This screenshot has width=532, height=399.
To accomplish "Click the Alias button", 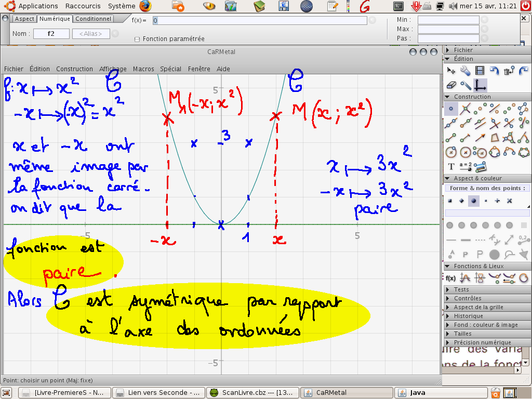I will coord(91,34).
